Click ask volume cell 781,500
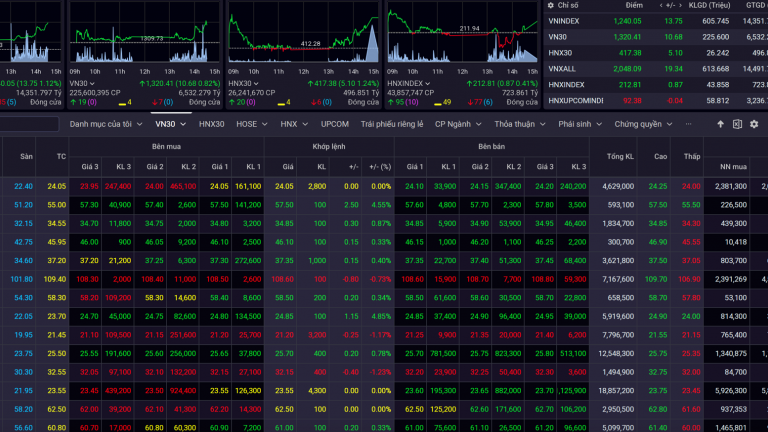 pos(442,354)
